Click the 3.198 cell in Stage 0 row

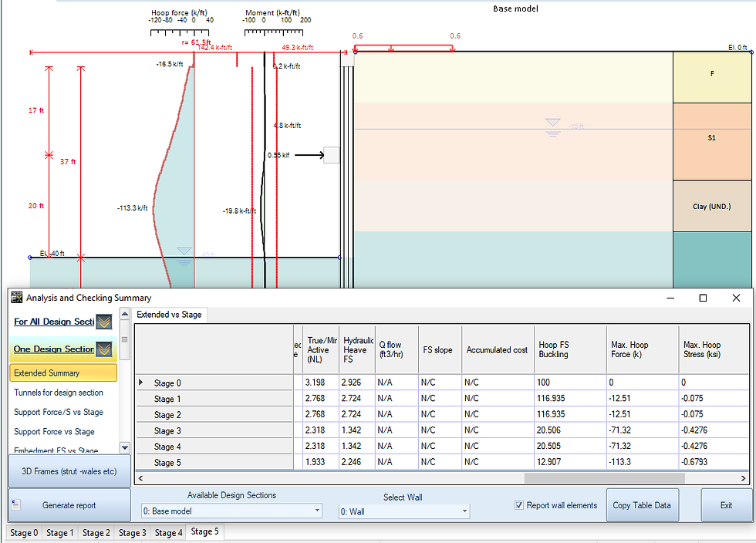(x=321, y=383)
